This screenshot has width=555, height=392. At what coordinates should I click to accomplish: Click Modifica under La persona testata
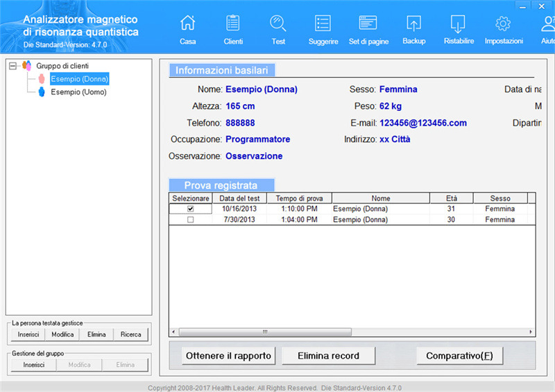(x=62, y=334)
